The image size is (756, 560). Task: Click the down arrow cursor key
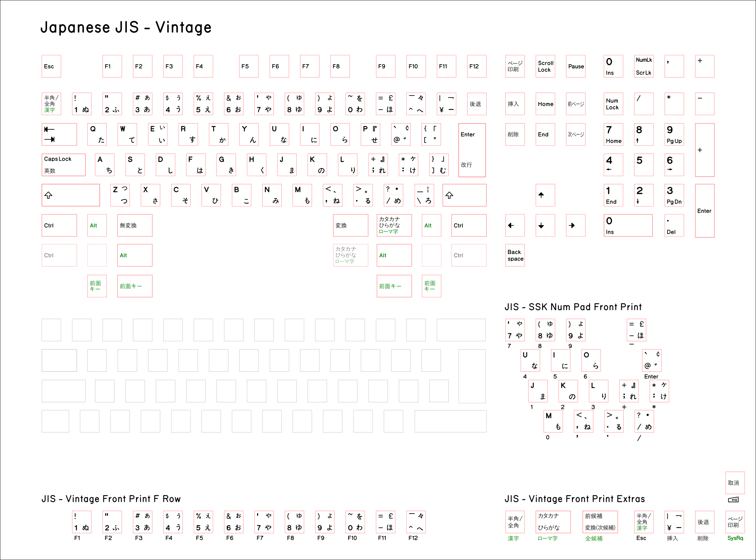point(545,225)
